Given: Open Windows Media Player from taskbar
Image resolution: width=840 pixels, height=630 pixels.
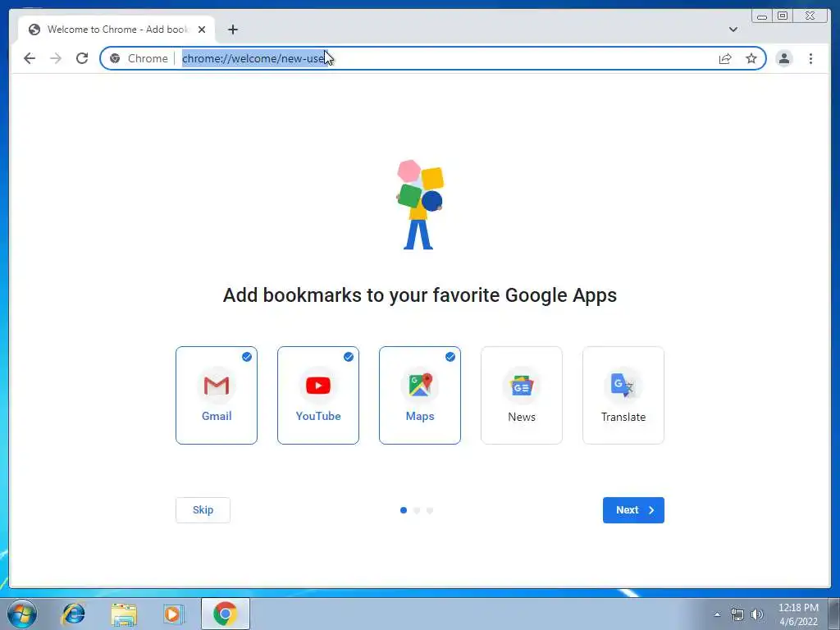Looking at the screenshot, I should point(174,614).
